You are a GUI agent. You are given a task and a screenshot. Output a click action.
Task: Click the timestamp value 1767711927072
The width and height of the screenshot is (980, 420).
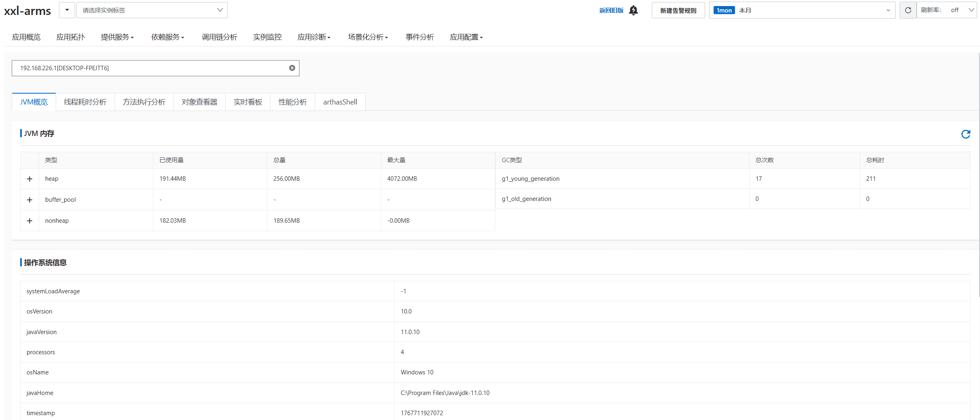pos(422,413)
